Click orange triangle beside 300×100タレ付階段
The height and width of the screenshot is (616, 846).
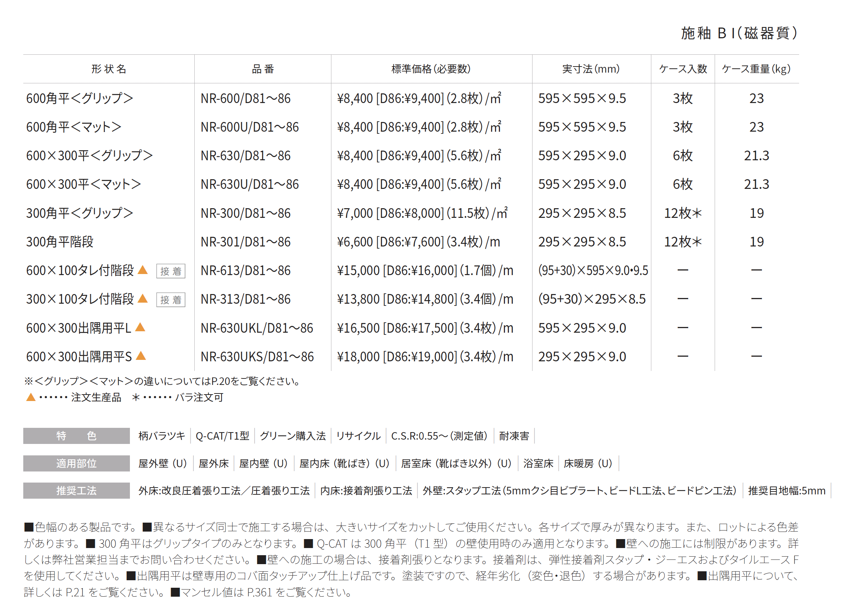click(143, 299)
